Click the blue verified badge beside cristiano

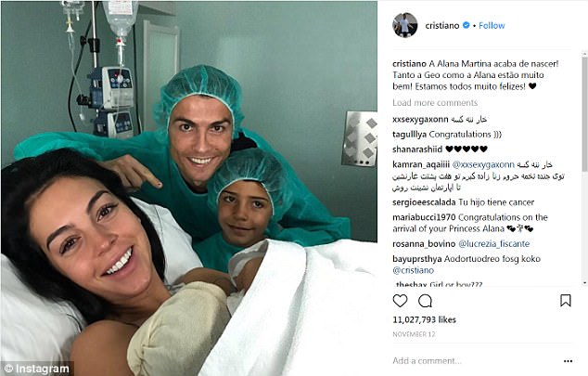pos(466,25)
